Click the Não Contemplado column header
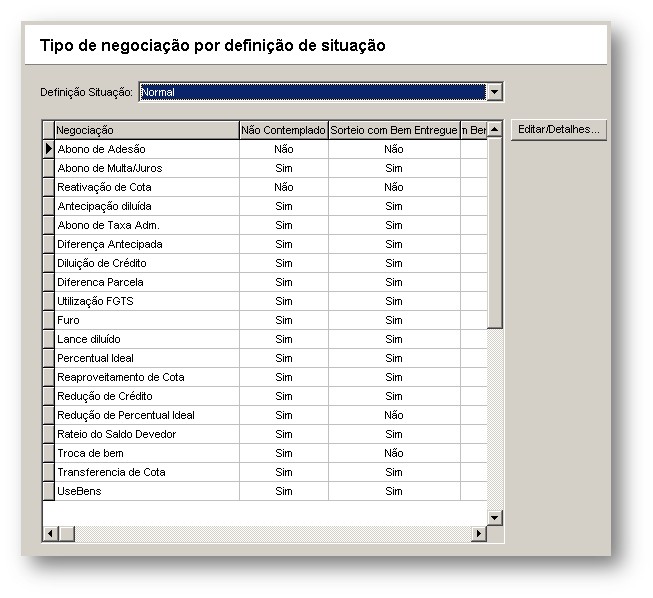Viewport: 653px width, 598px height. [x=284, y=130]
